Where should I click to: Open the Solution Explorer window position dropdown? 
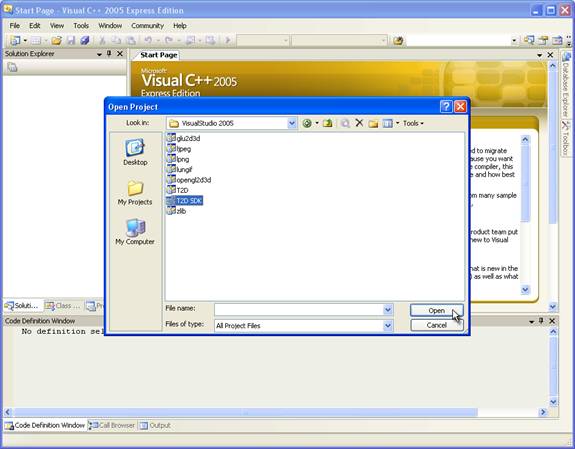(99, 54)
